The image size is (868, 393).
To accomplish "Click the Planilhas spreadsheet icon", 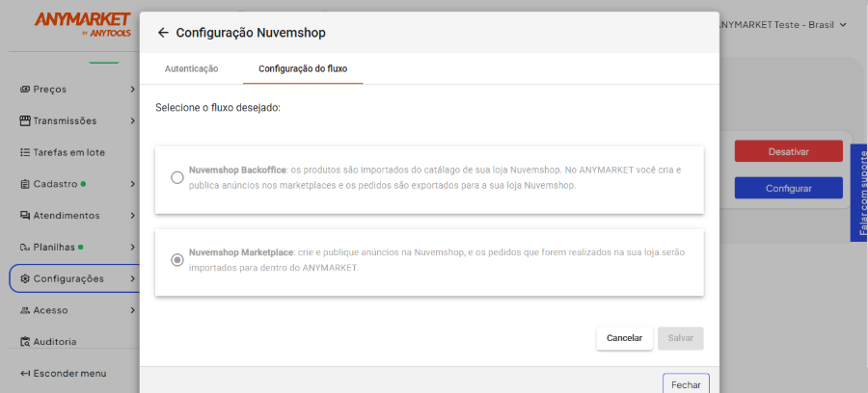I will click(25, 248).
